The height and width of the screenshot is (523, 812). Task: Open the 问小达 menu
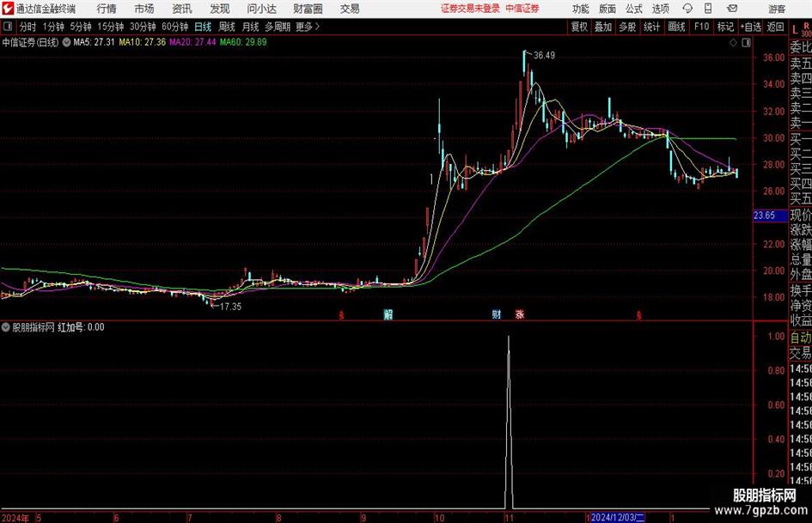pos(261,9)
